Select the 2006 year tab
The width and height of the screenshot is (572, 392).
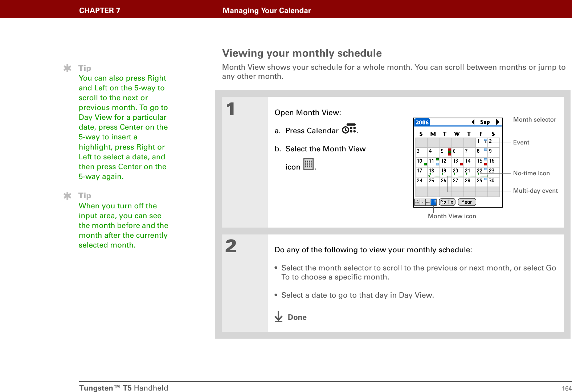click(422, 122)
